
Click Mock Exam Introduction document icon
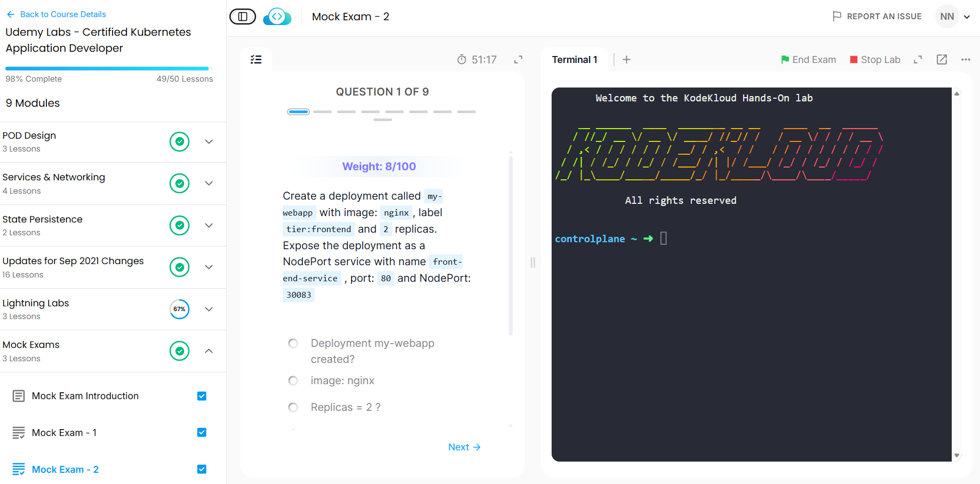pyautogui.click(x=19, y=396)
